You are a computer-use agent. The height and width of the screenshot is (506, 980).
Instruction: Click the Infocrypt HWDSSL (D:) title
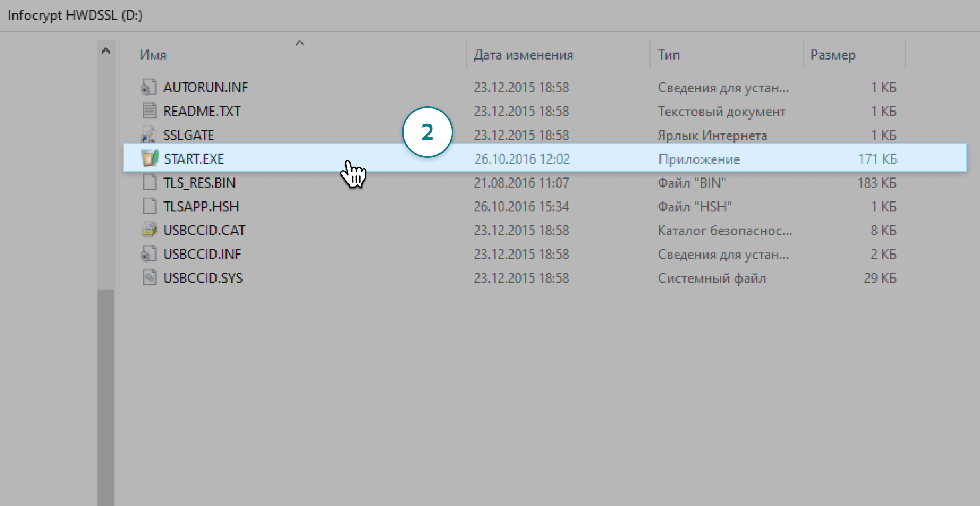pyautogui.click(x=75, y=15)
